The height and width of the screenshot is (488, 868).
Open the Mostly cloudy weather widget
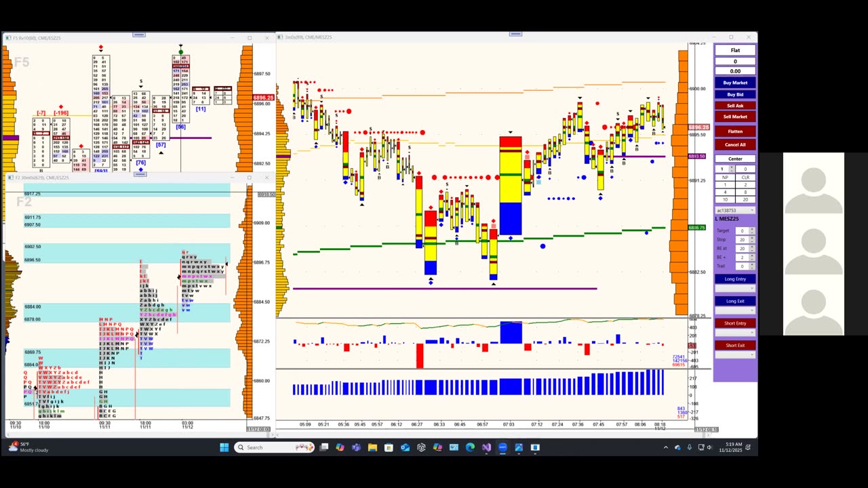click(x=27, y=447)
